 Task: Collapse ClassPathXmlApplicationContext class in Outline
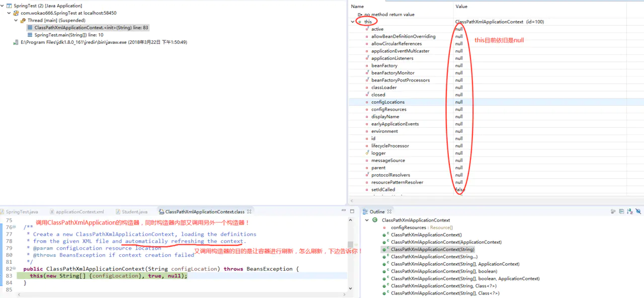pyautogui.click(x=367, y=220)
